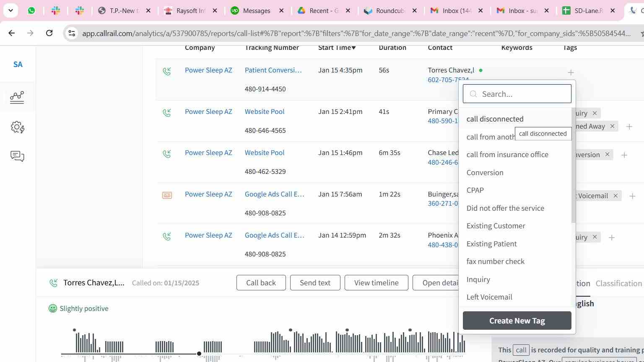Image resolution: width=644 pixels, height=362 pixels.
Task: Click the site info icon in address bar
Action: click(71, 34)
